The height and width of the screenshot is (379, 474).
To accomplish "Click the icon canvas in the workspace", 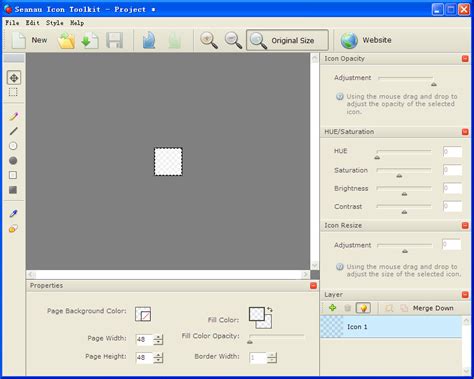I will pos(168,162).
